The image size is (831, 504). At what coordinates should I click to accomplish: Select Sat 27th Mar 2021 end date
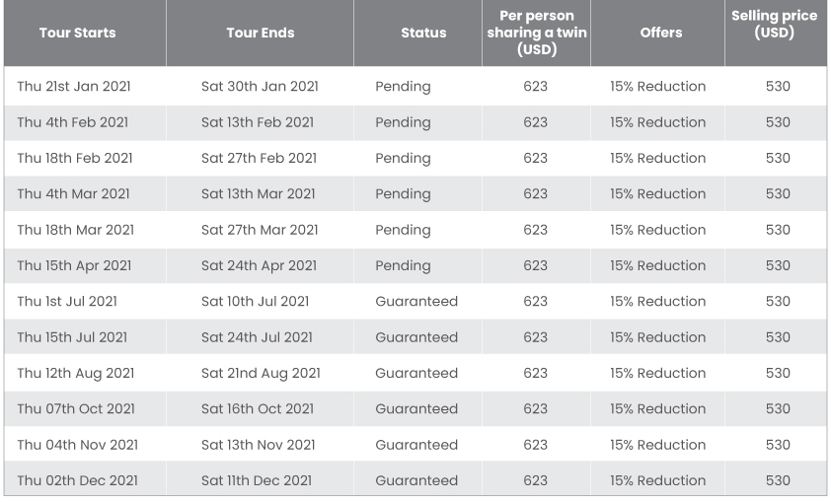tap(260, 230)
